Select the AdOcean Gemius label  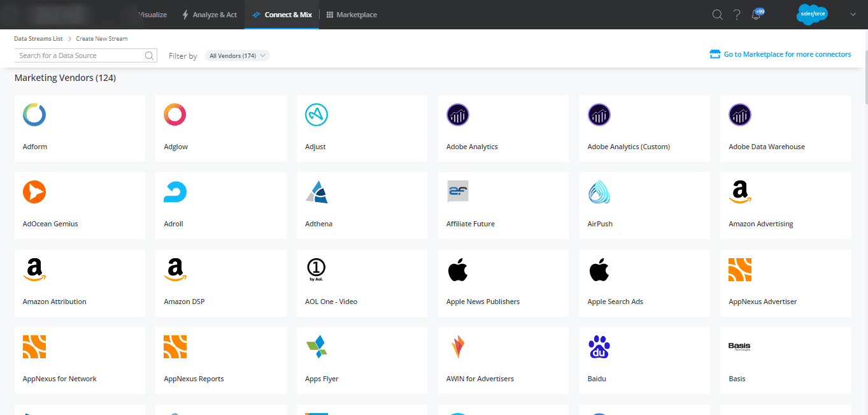click(x=50, y=224)
